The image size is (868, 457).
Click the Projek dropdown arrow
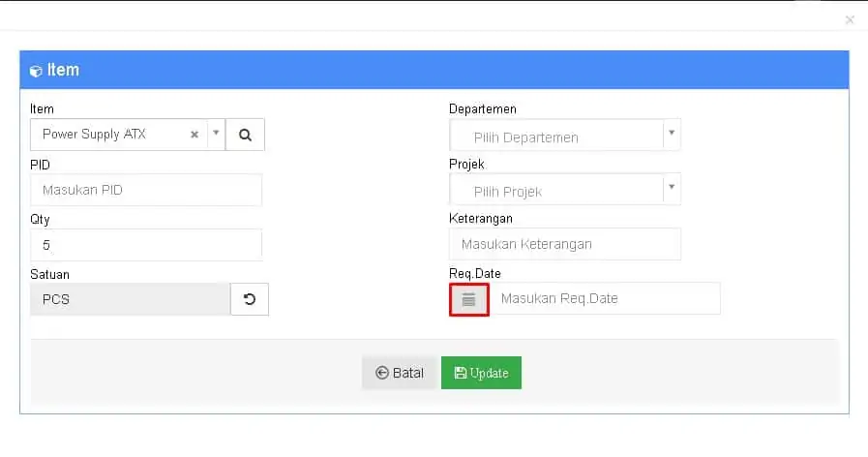(x=672, y=187)
